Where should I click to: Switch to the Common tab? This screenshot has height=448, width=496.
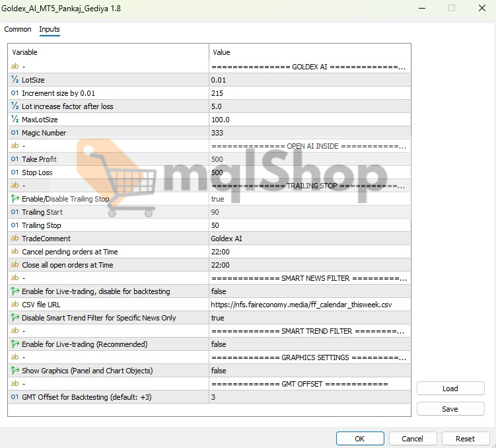tap(18, 29)
